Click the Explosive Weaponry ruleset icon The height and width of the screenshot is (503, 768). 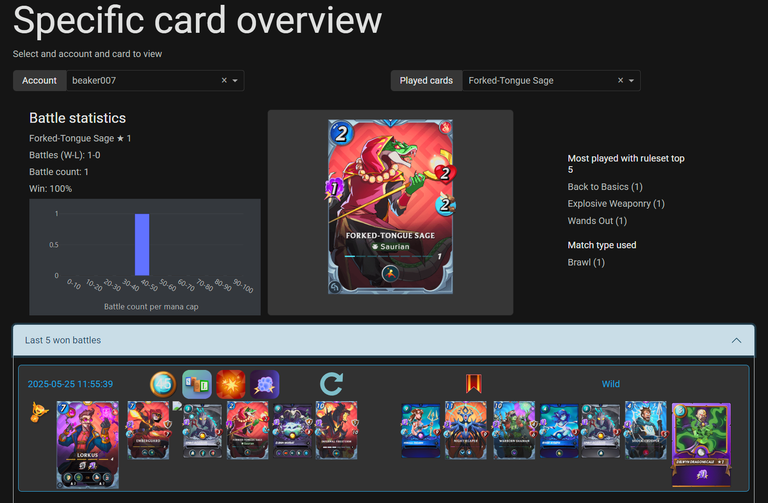tap(231, 384)
